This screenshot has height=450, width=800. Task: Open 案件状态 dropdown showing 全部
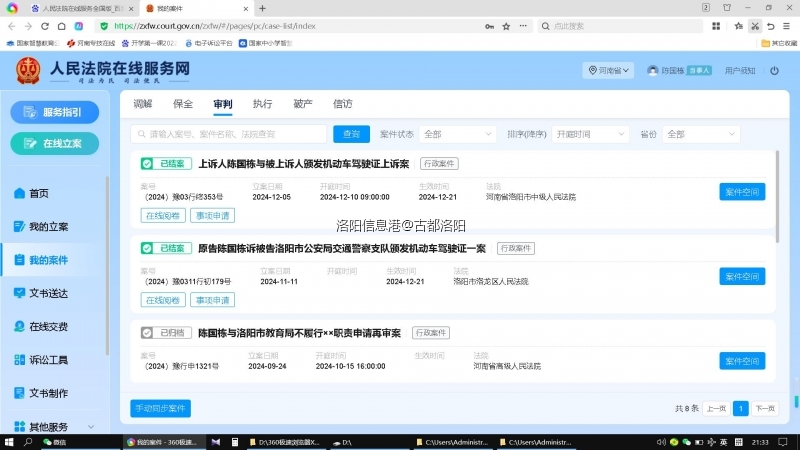[x=458, y=134]
